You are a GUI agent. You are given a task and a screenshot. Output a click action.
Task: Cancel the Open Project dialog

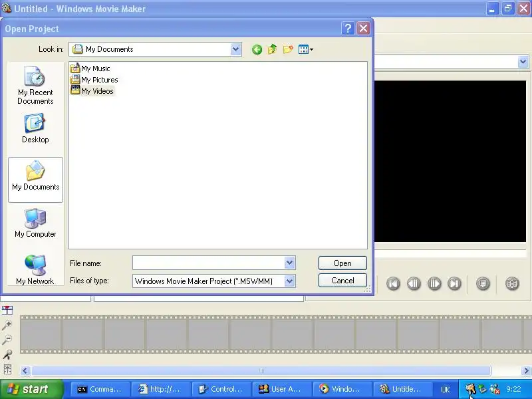coord(342,281)
